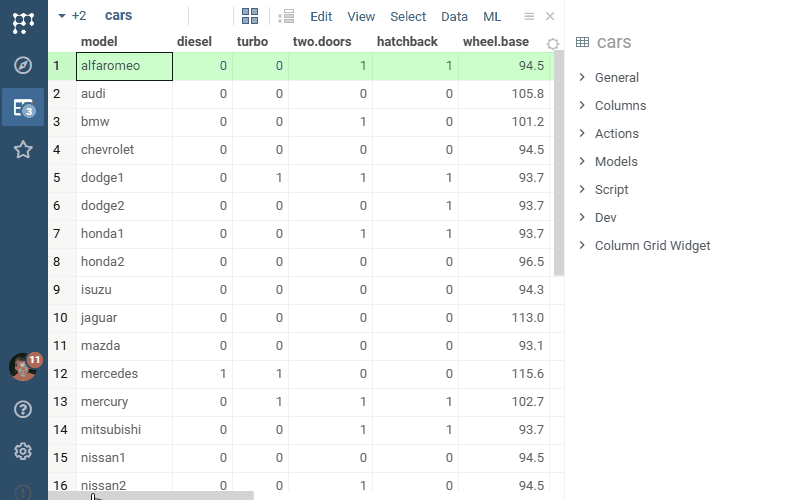Open the Favorites star icon

(x=24, y=149)
